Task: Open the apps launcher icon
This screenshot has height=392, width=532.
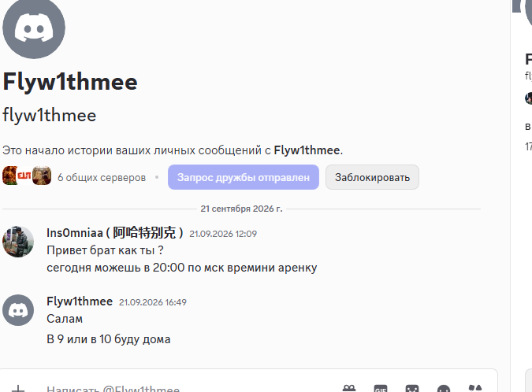Action: pyautogui.click(x=475, y=388)
